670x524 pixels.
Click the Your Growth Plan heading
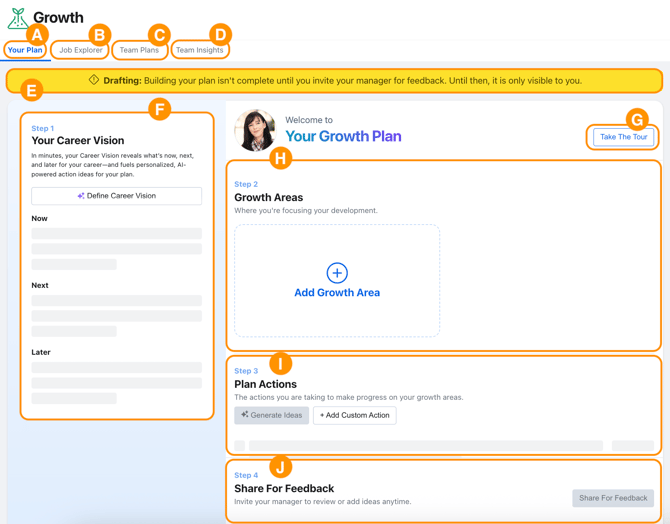click(x=343, y=137)
